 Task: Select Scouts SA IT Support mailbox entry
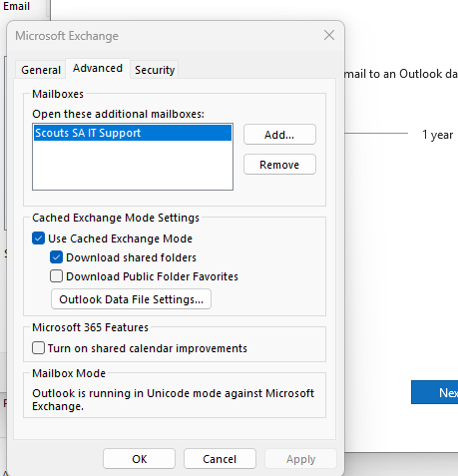(133, 133)
